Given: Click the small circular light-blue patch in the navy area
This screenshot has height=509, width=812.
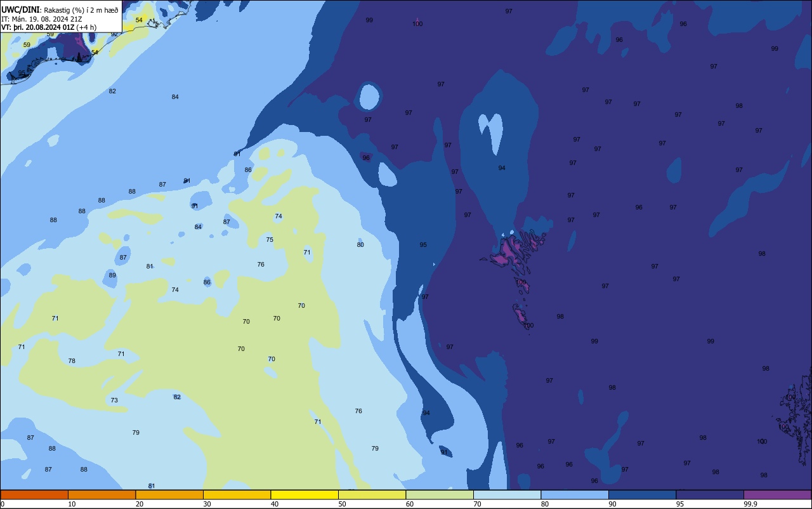Looking at the screenshot, I should [x=369, y=97].
